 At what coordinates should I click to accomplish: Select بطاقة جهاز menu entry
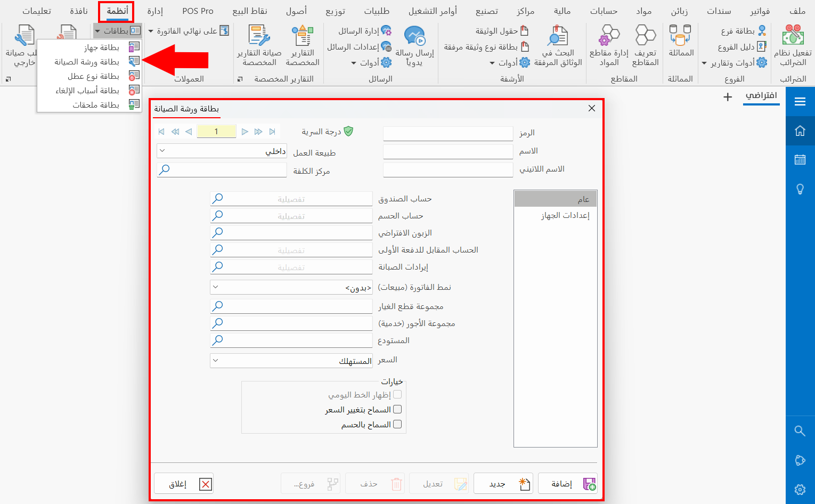pyautogui.click(x=89, y=47)
